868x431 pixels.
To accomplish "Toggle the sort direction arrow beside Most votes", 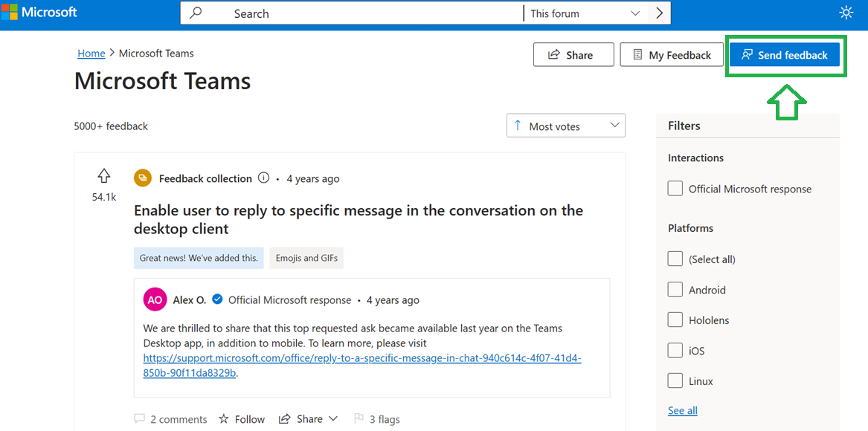I will [x=518, y=126].
